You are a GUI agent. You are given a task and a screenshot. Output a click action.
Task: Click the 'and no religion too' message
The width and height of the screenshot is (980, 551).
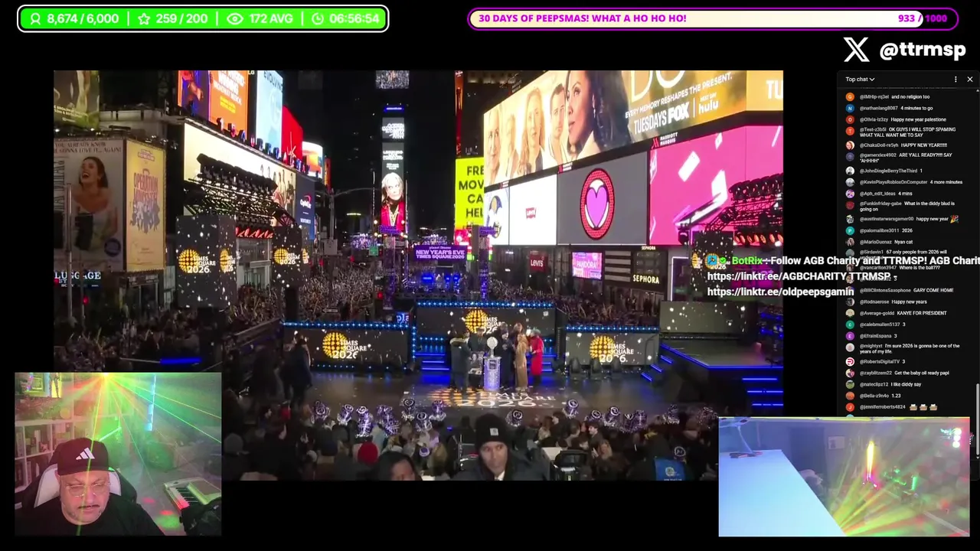pos(910,97)
